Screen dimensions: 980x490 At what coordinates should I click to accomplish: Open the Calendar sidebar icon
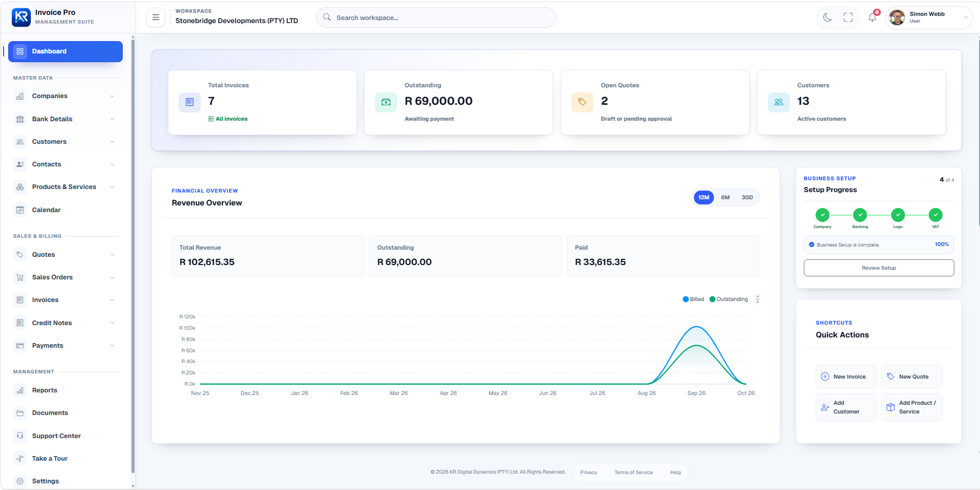coord(20,210)
